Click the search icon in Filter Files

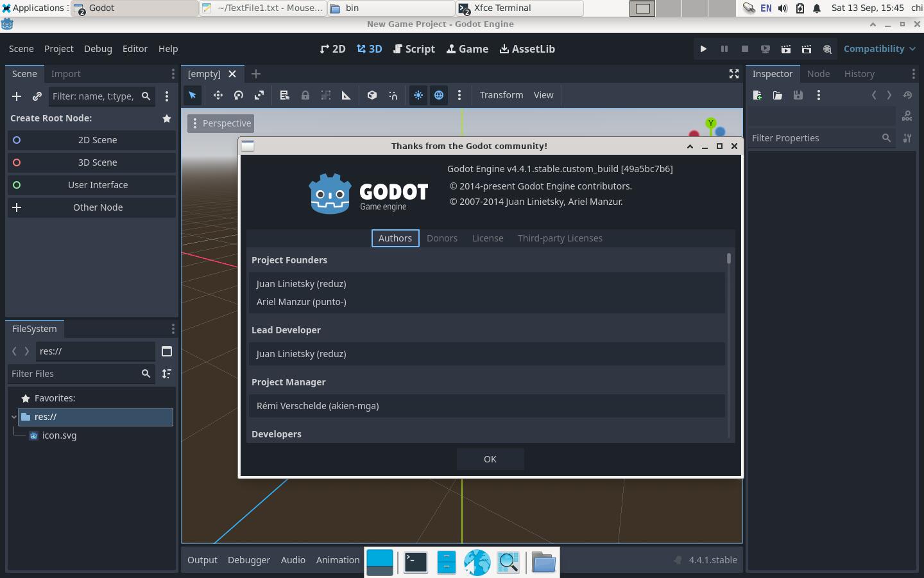click(x=146, y=374)
